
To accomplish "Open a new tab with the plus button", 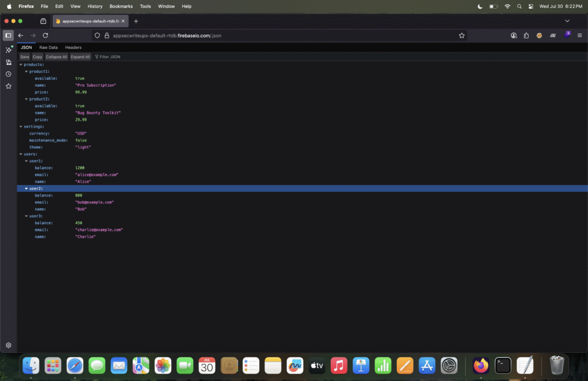I will pyautogui.click(x=136, y=21).
